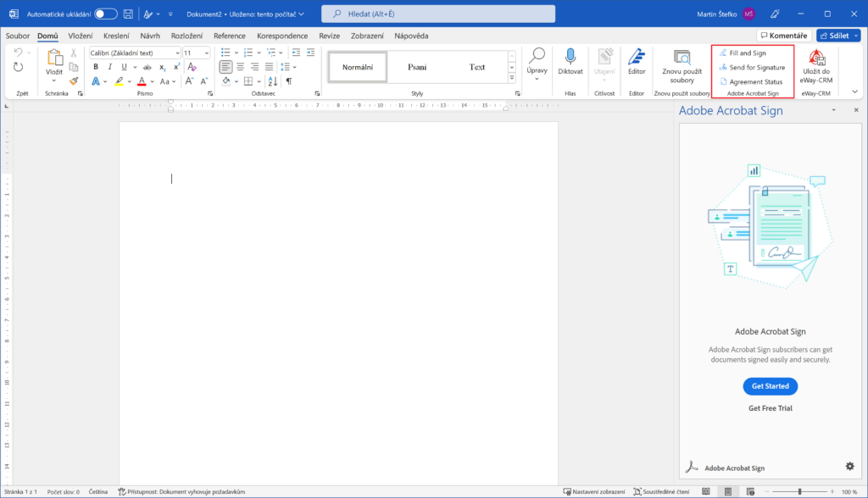
Task: Apply the red font color
Action: 142,81
